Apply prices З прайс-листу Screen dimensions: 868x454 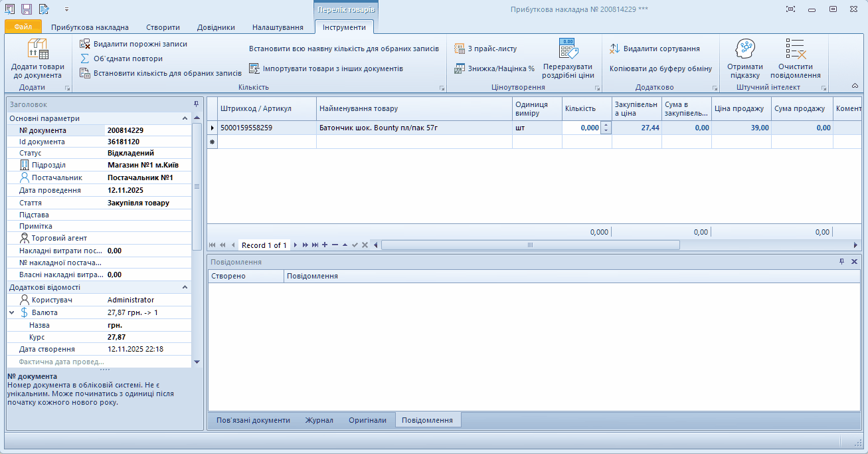[x=460, y=49]
